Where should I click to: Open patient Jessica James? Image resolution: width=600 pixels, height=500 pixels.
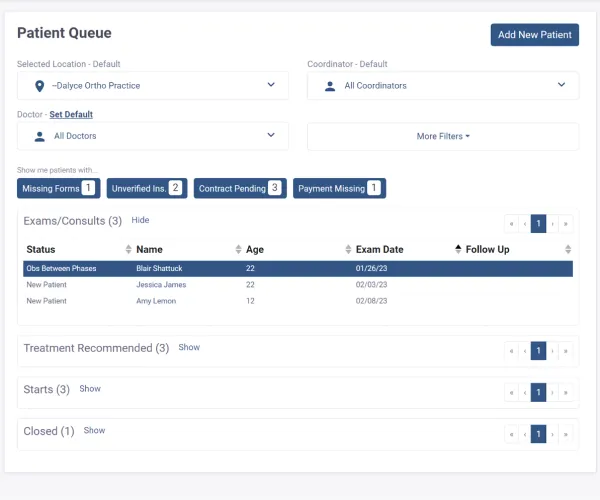coord(161,285)
